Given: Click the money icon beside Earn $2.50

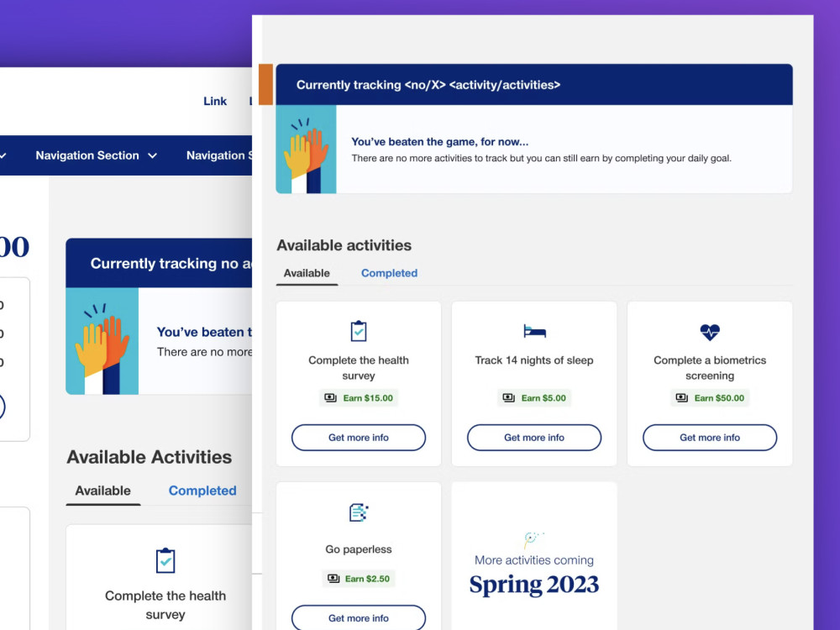Looking at the screenshot, I should (333, 579).
